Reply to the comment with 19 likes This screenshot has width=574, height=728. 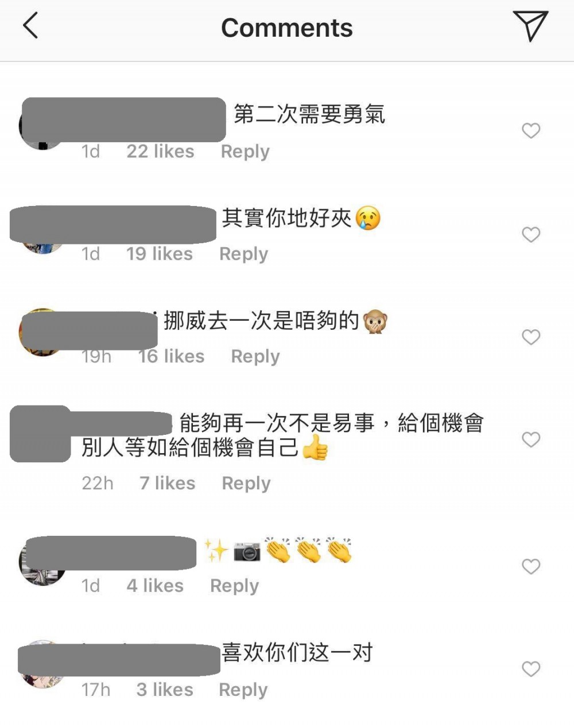coord(244,254)
